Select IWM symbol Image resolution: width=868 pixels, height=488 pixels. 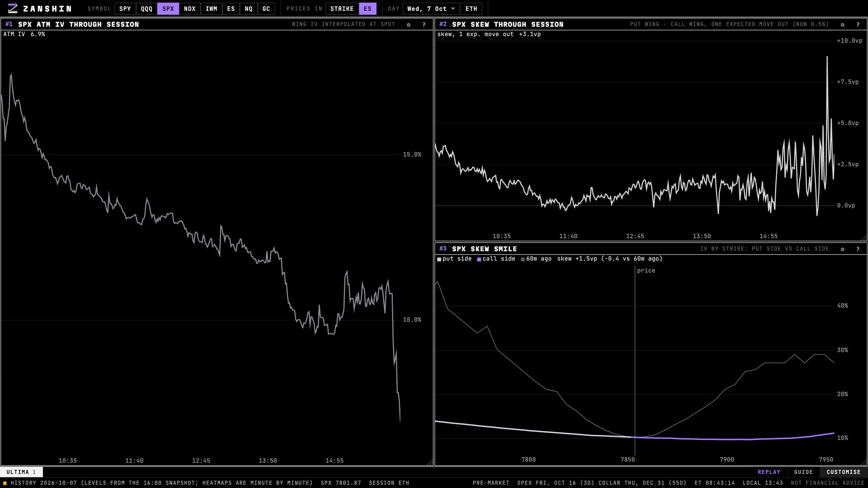212,9
